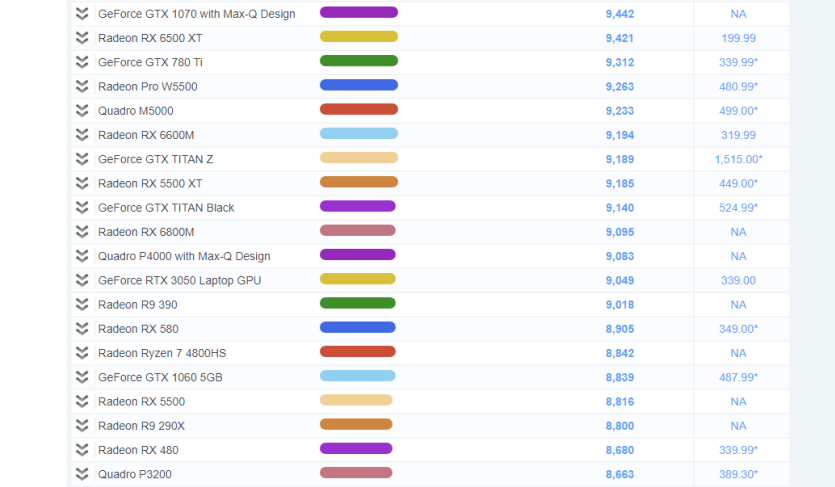The image size is (835, 487).
Task: Open the GeForce GTX TITAN Black link
Action: click(166, 208)
